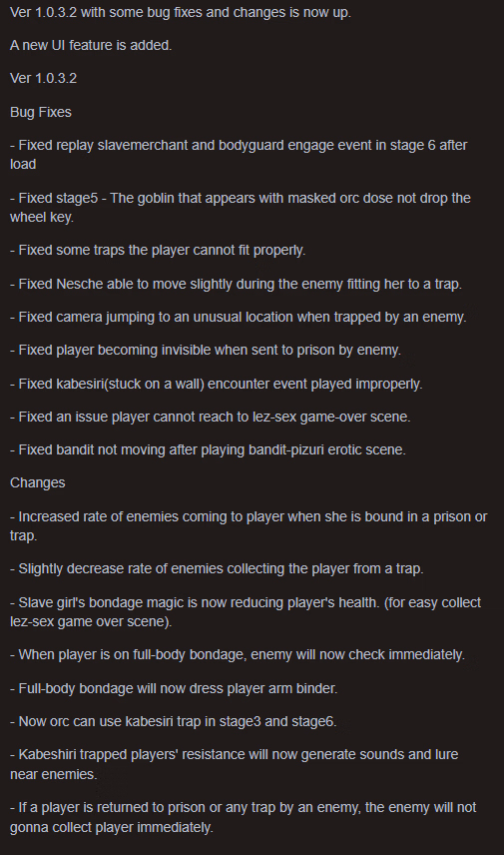Image resolution: width=504 pixels, height=855 pixels.
Task: Select 'Fixed player becoming invisible' bug fix line
Action: [x=206, y=350]
